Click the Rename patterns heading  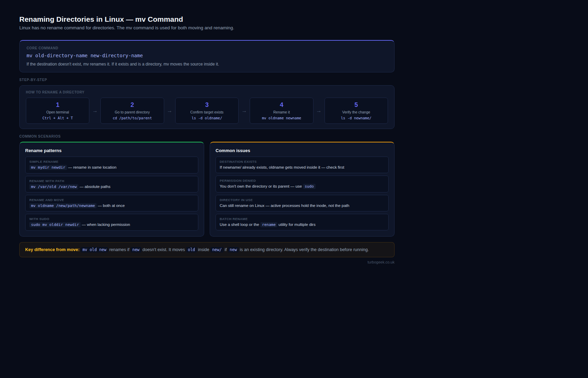point(43,151)
